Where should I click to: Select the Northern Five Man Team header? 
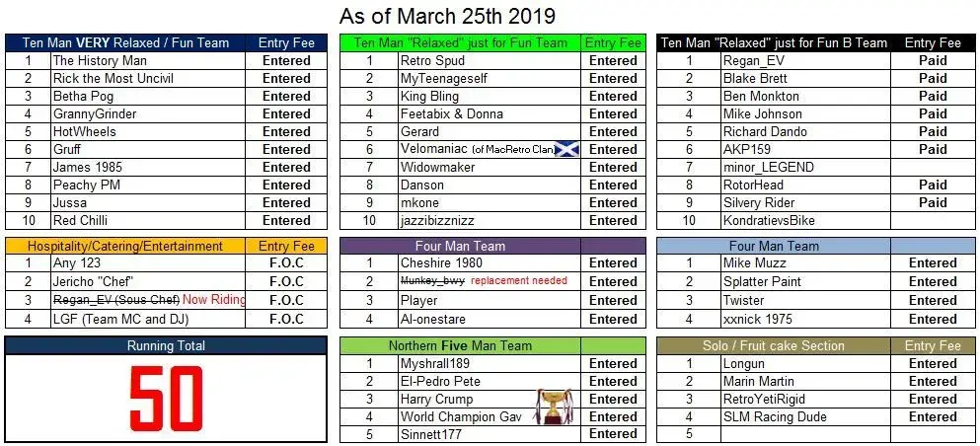460,346
